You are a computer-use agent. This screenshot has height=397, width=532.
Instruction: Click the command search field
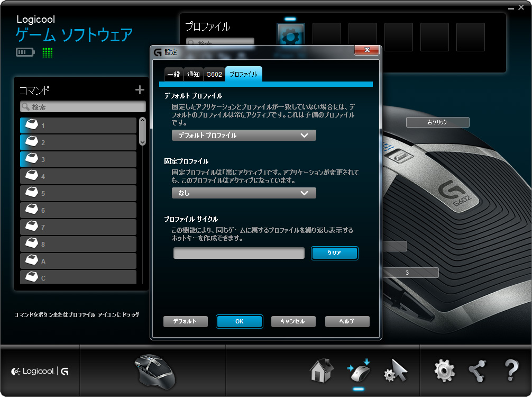83,107
